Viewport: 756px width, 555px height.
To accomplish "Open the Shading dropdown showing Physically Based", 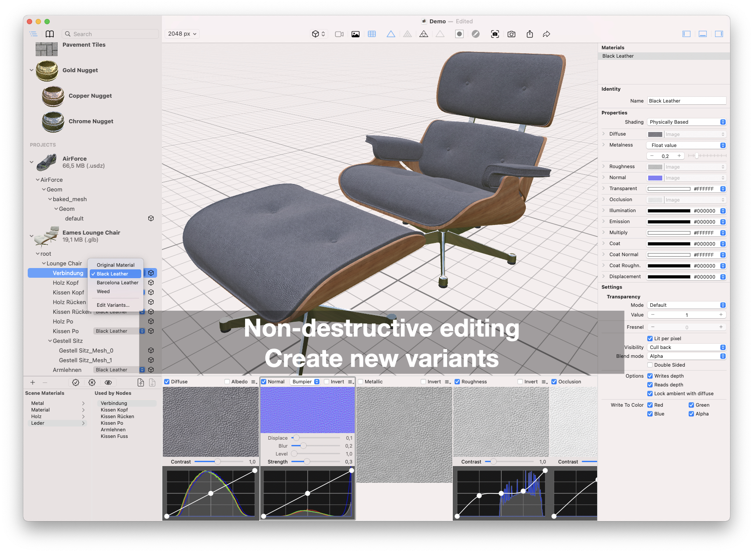I will (x=686, y=122).
